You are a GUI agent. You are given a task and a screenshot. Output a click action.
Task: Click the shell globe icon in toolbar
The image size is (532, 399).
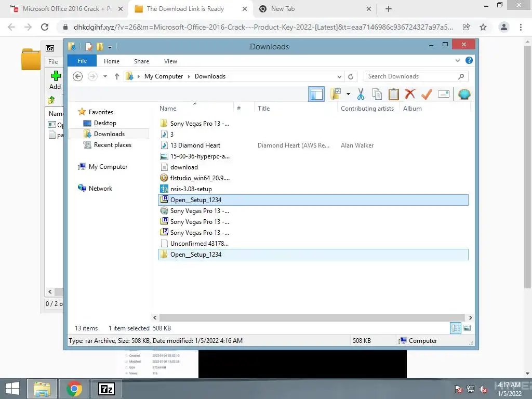464,94
